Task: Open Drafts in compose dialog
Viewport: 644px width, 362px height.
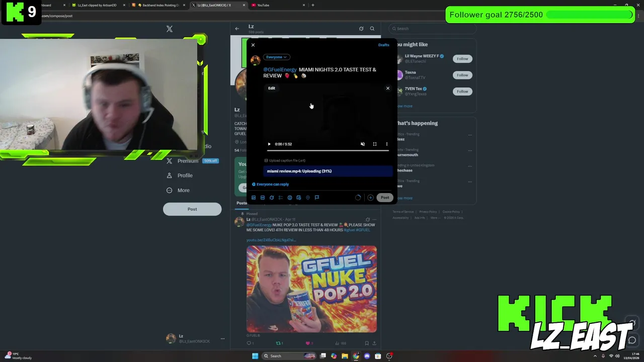Action: (x=383, y=45)
